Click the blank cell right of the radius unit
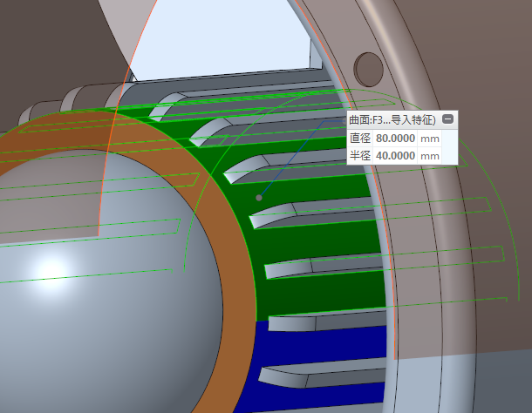532x413 pixels. 450,155
